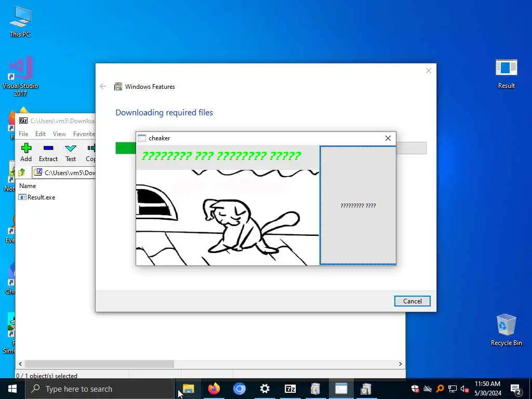Click the Recycle Bin desktop icon

coord(506,330)
